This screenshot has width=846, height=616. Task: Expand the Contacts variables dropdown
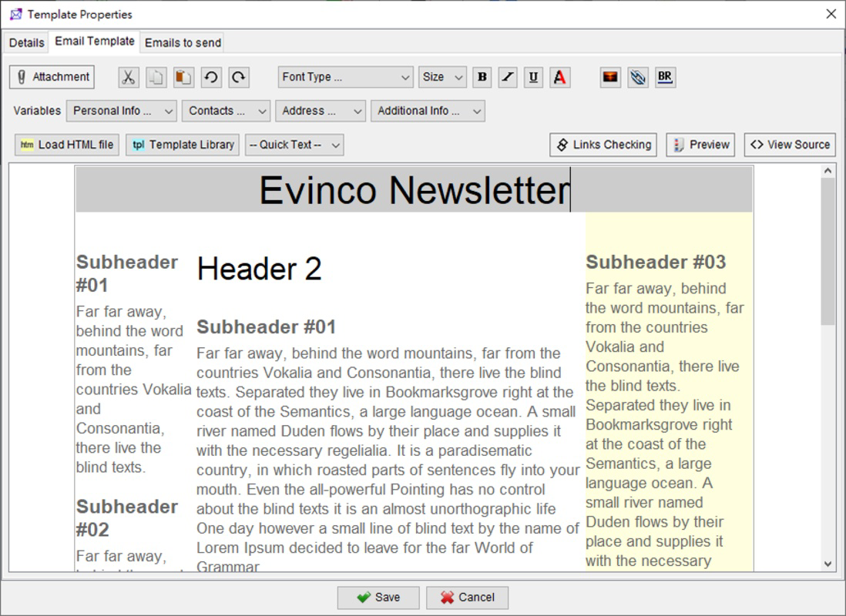coord(226,111)
